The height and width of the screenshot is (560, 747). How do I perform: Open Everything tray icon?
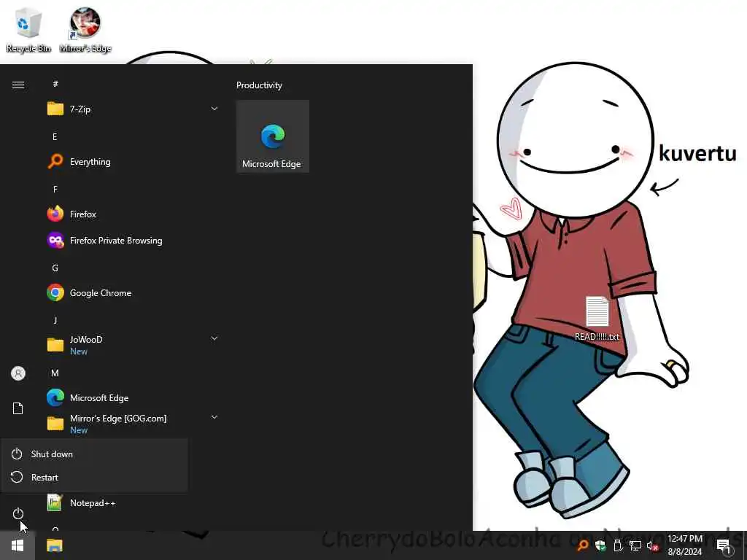(x=583, y=545)
